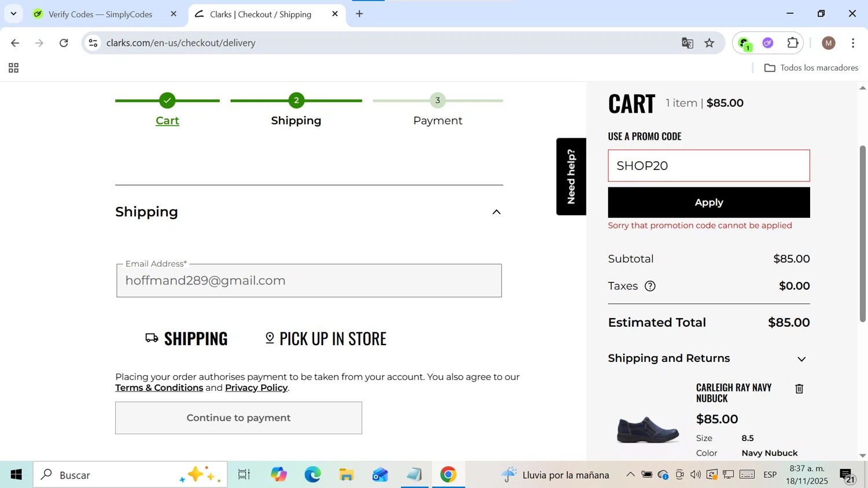The image size is (868, 488).
Task: Open the Windows Start menu
Action: coord(16,475)
